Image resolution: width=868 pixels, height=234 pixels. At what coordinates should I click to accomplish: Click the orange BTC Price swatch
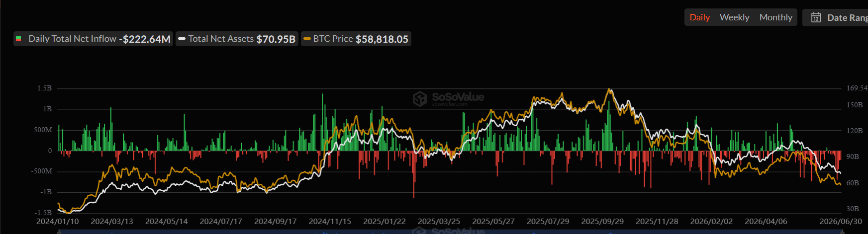pyautogui.click(x=307, y=39)
